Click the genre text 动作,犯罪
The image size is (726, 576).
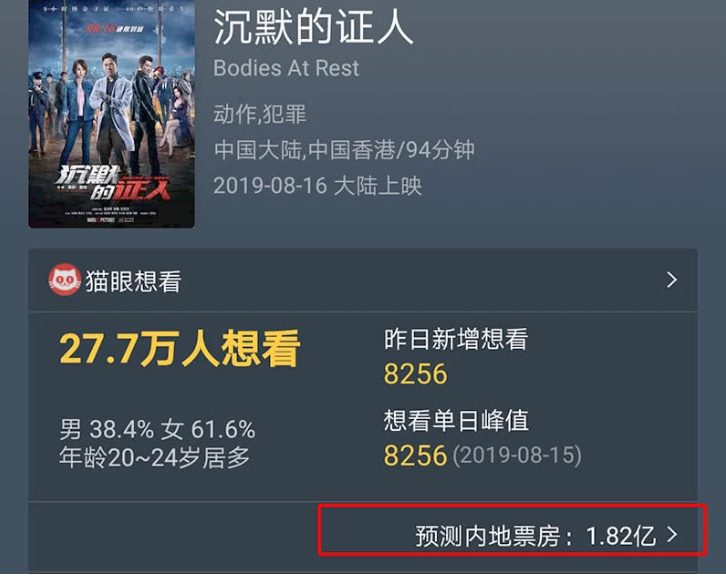click(260, 114)
